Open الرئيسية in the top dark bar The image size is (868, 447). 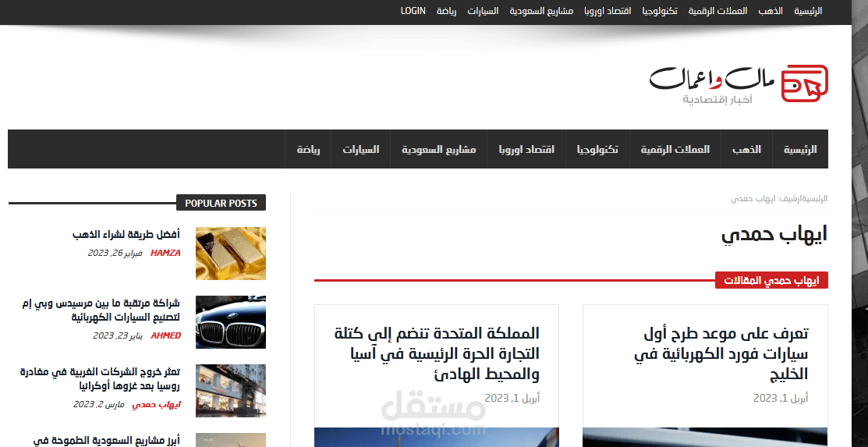[808, 11]
